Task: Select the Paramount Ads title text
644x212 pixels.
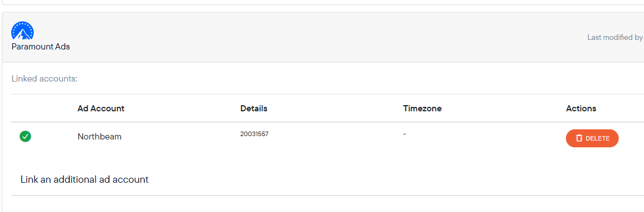Action: (40, 47)
